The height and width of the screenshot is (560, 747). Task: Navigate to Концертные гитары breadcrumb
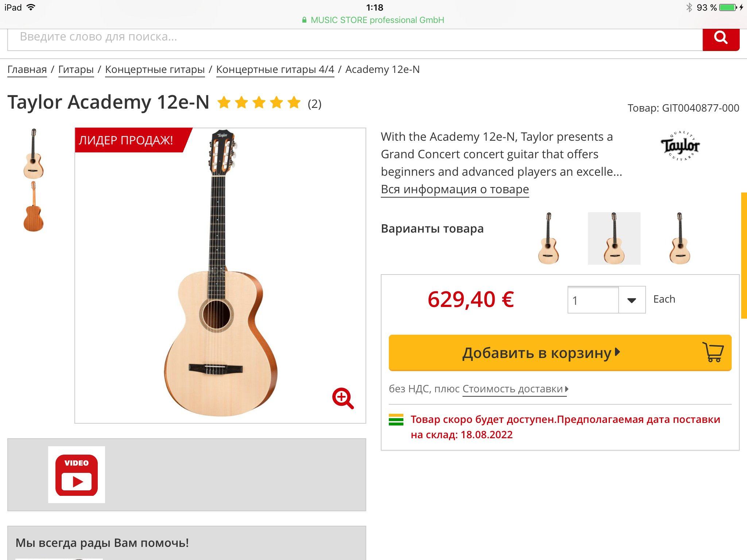pos(155,69)
